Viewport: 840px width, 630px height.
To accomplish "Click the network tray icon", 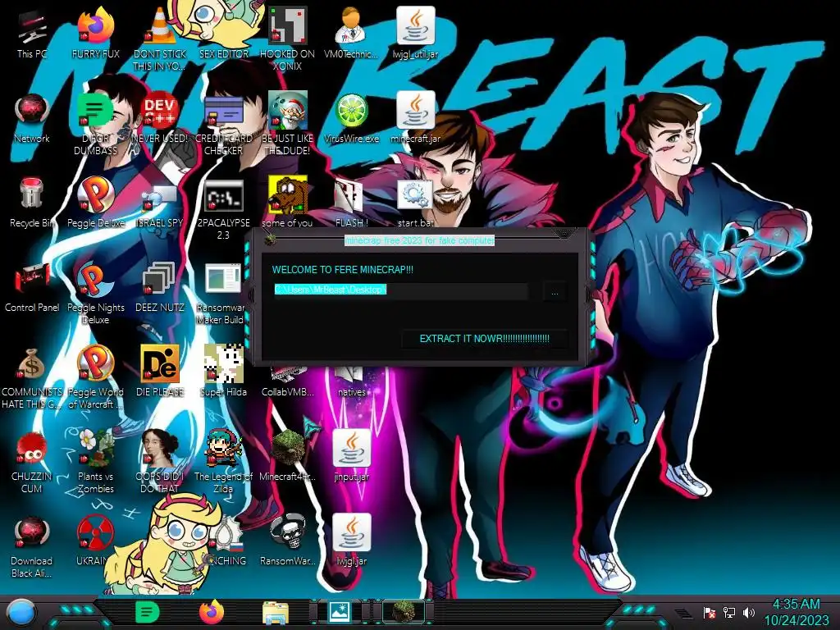I will (x=728, y=612).
